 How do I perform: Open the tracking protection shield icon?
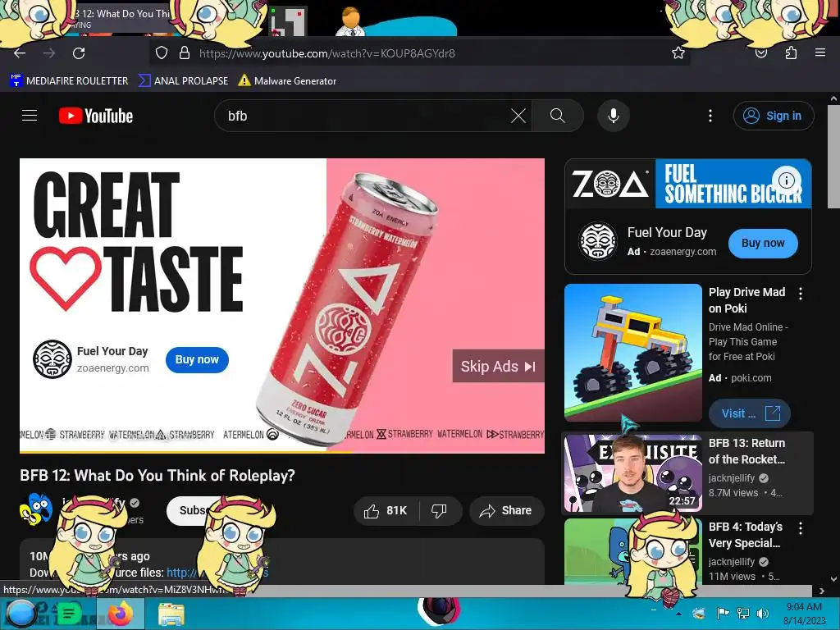click(162, 53)
